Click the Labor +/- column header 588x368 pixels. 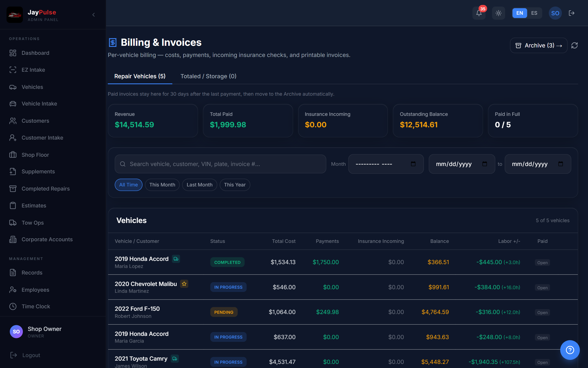509,241
